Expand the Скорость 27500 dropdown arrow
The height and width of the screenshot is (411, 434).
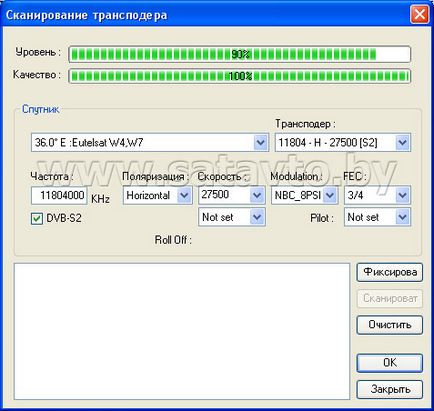(257, 195)
